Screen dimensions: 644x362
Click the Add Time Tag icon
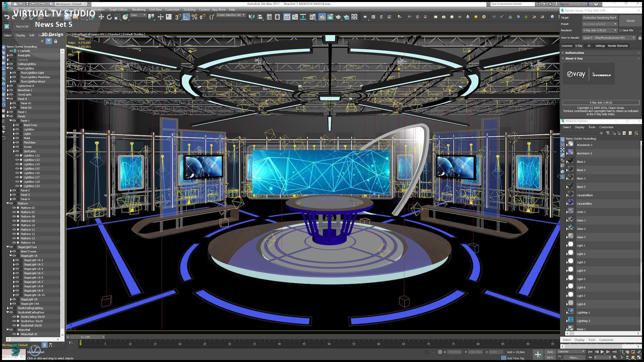coord(503,358)
